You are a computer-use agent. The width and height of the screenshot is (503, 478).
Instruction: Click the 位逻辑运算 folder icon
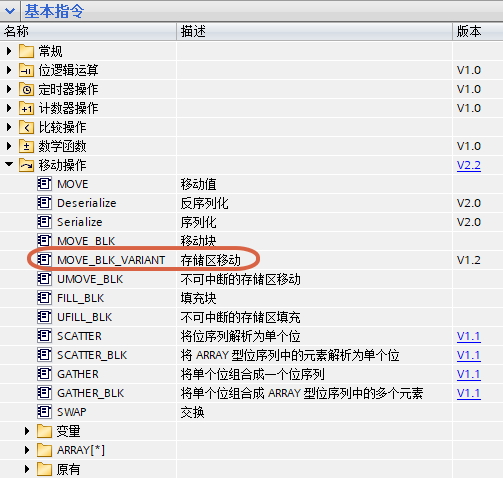pos(26,70)
